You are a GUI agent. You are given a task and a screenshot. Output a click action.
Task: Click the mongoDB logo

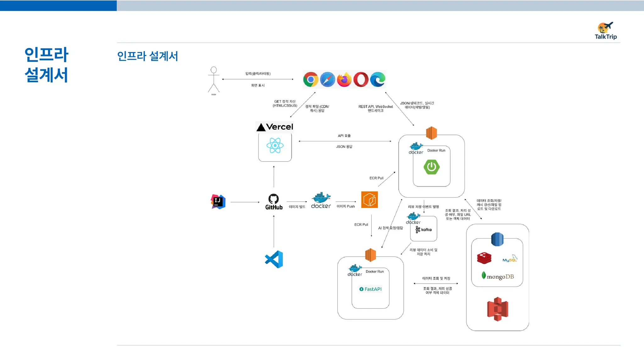497,276
